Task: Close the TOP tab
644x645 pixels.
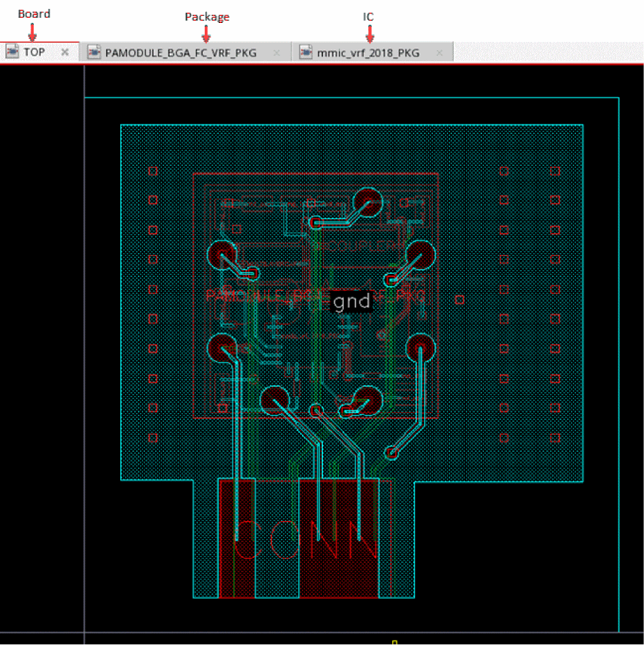Action: coord(65,52)
